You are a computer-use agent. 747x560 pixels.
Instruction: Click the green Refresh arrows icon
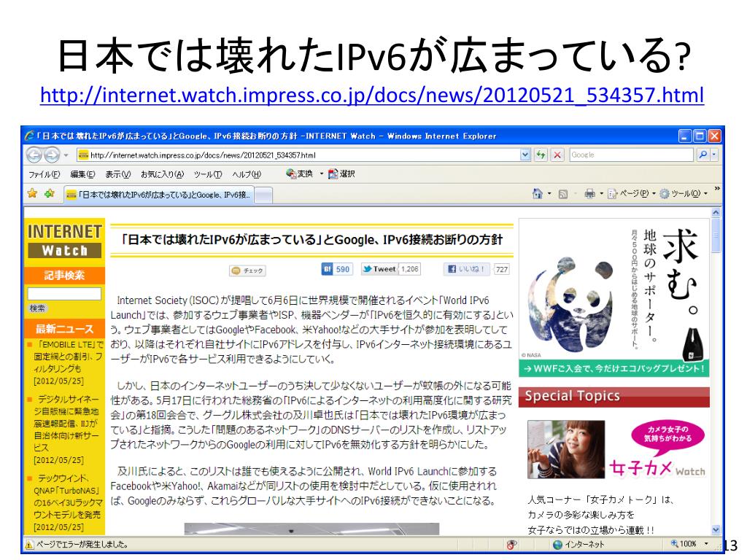541,155
